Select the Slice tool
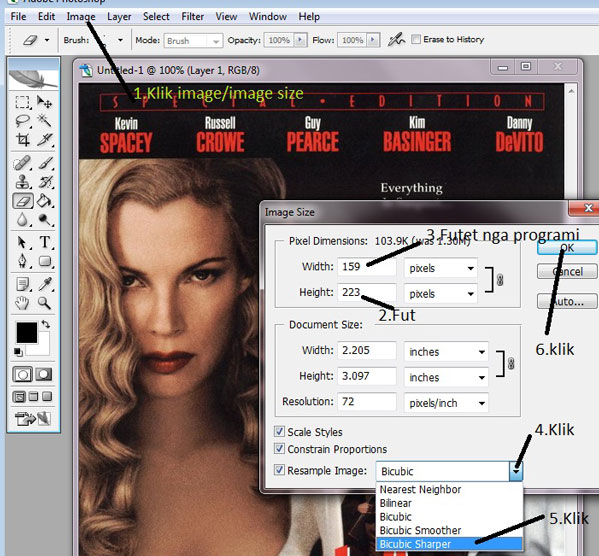 pos(45,140)
